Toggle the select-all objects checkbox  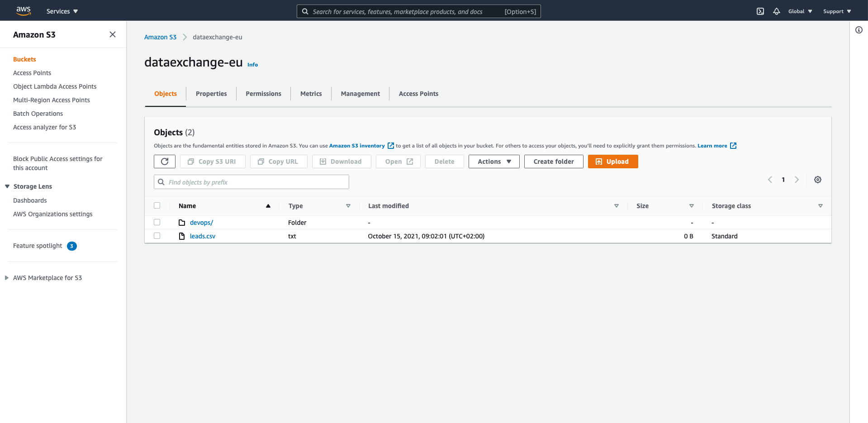coord(157,205)
